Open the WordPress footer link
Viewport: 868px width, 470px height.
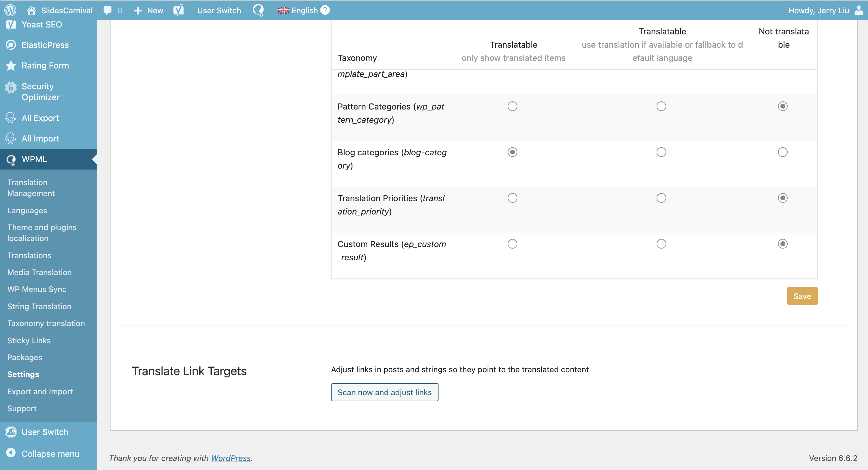point(230,458)
